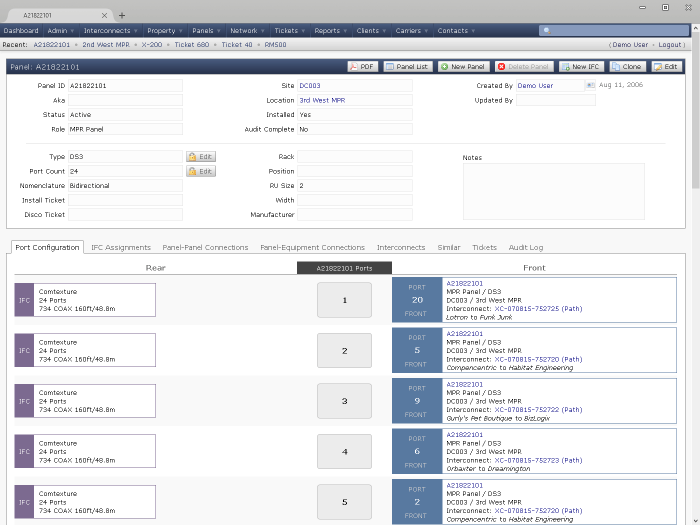Add a New IFC
Image resolution: width=700 pixels, height=525 pixels.
(580, 66)
